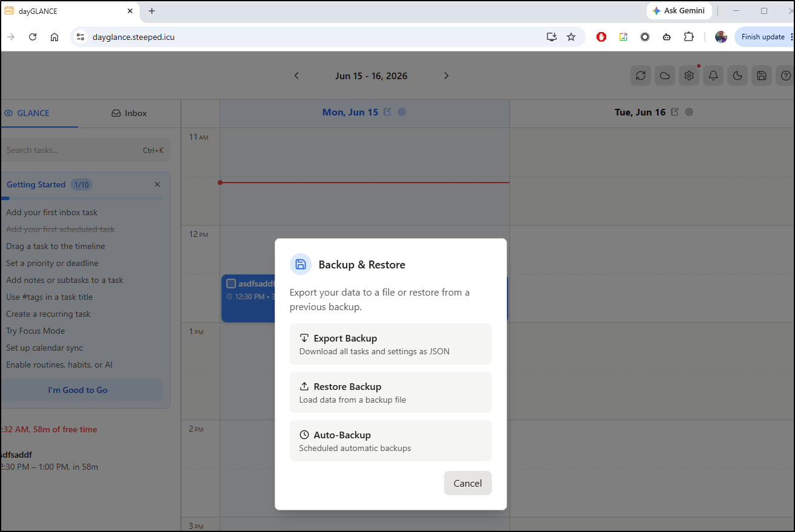Click 'Set up calendar sync'
The height and width of the screenshot is (532, 795).
(45, 348)
